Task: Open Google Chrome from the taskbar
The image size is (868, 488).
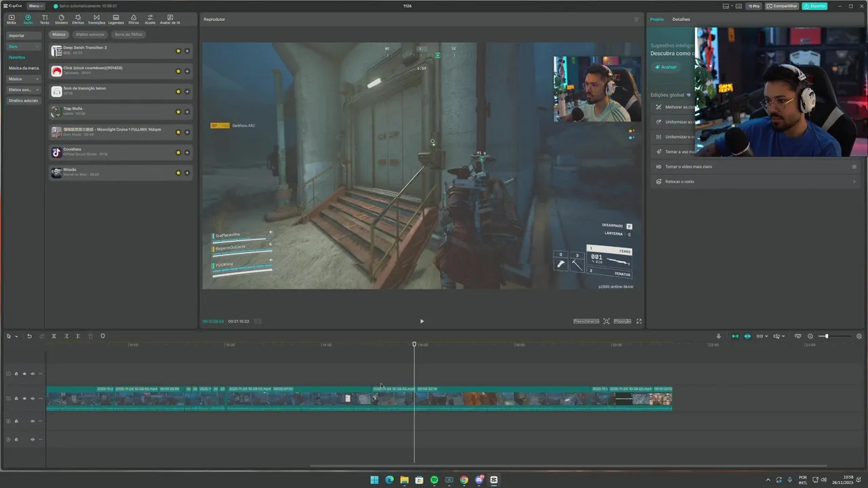Action: point(464,480)
